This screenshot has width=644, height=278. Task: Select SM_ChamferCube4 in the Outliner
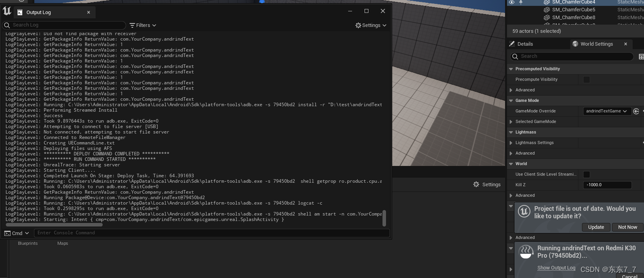coord(574,2)
